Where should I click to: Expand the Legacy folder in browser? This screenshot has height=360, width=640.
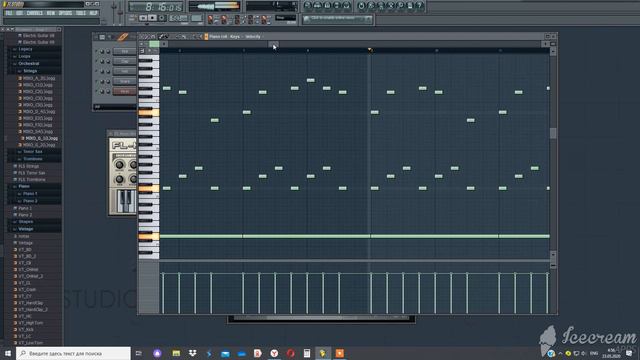[x=25, y=49]
